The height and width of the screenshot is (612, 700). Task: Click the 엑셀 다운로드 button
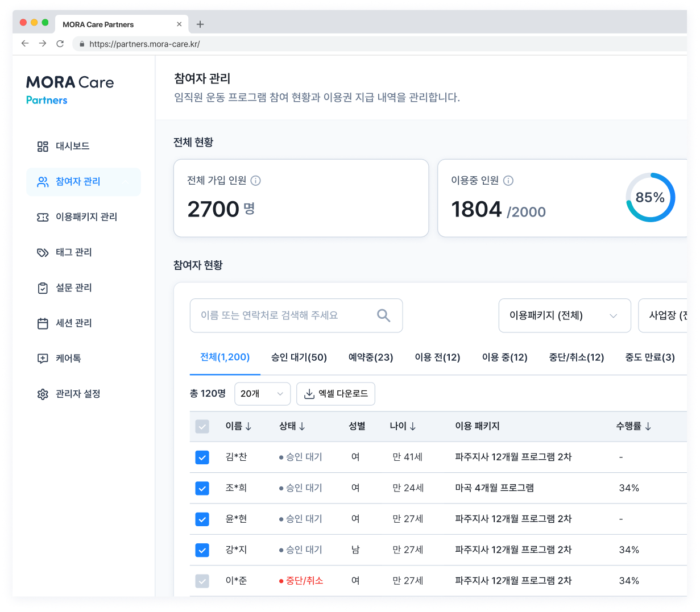[x=335, y=394]
